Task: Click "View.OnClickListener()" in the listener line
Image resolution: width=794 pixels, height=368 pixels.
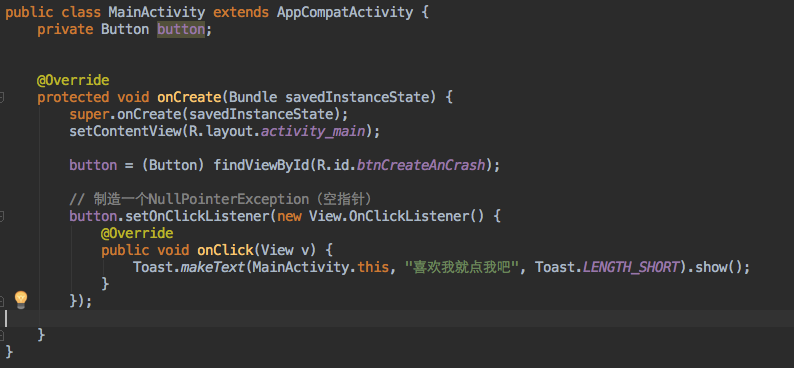Action: point(397,217)
